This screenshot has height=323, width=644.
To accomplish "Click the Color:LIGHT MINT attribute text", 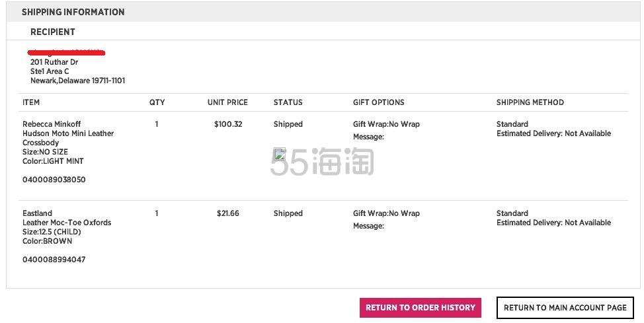I will coord(53,161).
